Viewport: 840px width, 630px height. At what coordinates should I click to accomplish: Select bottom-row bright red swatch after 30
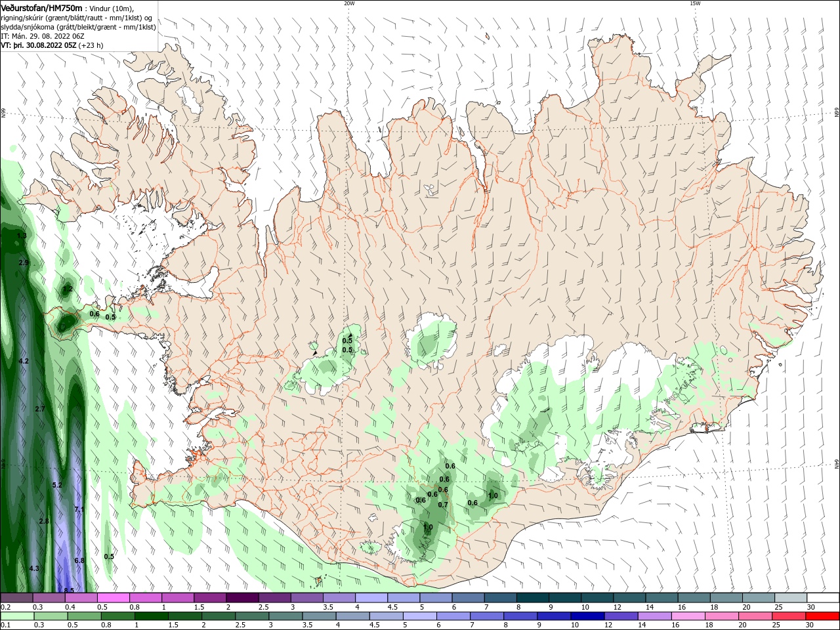point(823,616)
